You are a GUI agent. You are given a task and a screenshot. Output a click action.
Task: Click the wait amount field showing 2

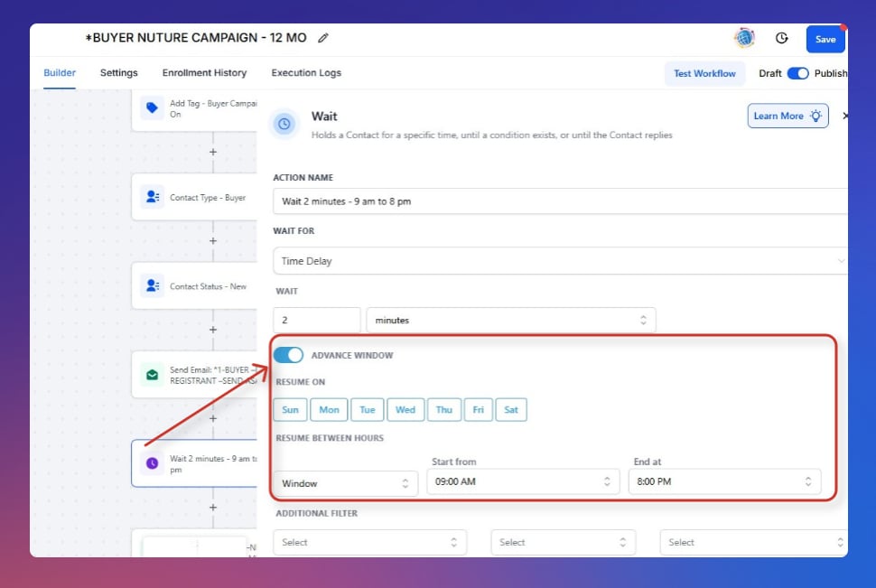317,321
